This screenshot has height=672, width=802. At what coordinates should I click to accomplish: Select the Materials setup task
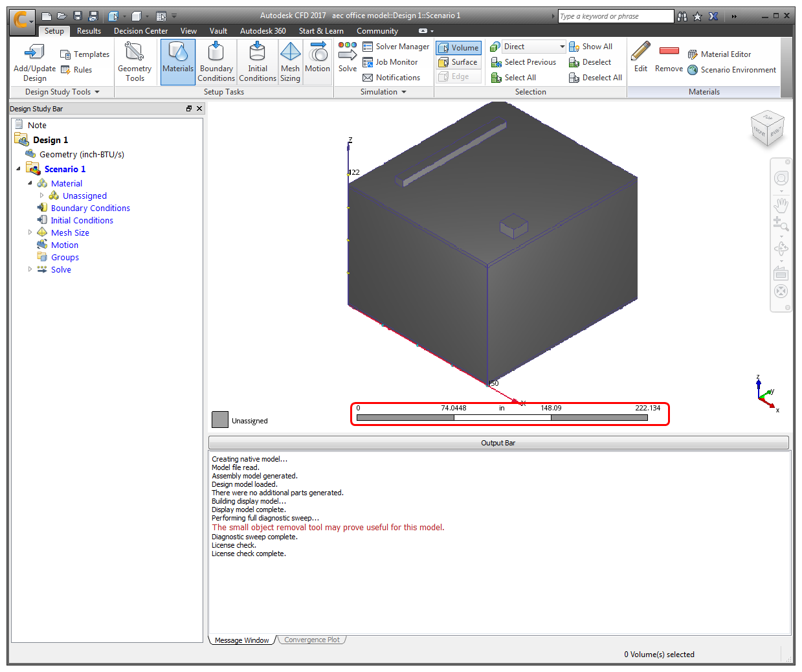[177, 62]
